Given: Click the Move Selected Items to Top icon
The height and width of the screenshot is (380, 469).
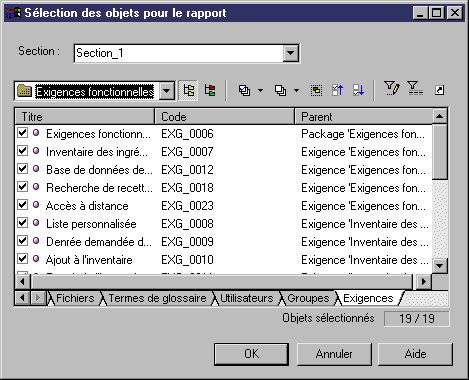Looking at the screenshot, I should (x=337, y=90).
